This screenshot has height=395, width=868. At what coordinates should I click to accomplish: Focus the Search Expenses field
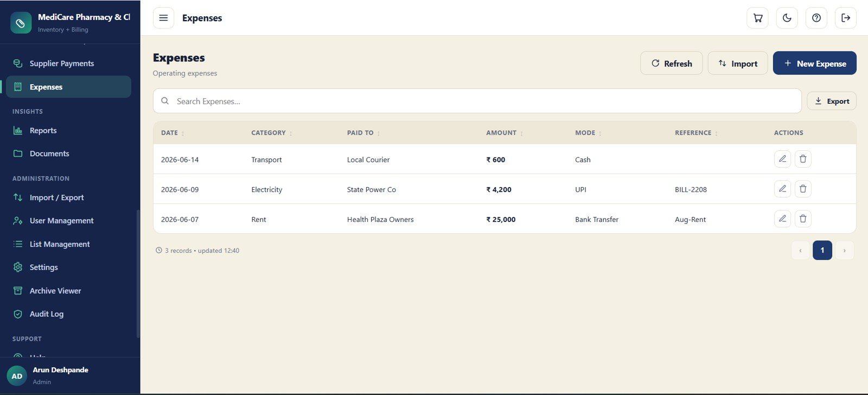[x=477, y=101]
